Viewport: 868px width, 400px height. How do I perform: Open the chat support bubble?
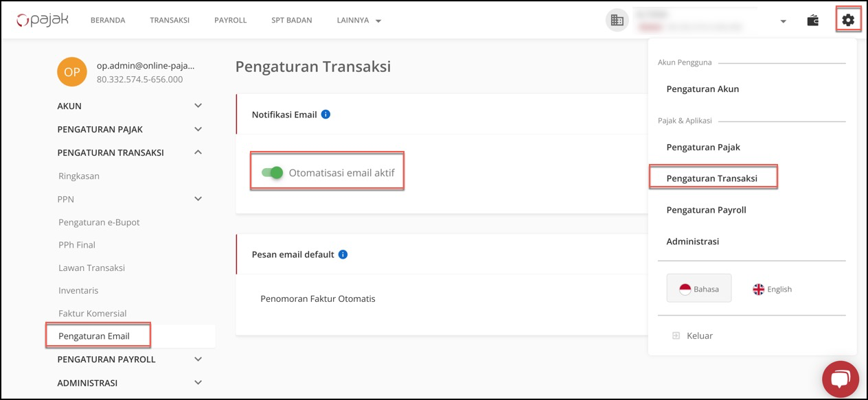coord(840,379)
